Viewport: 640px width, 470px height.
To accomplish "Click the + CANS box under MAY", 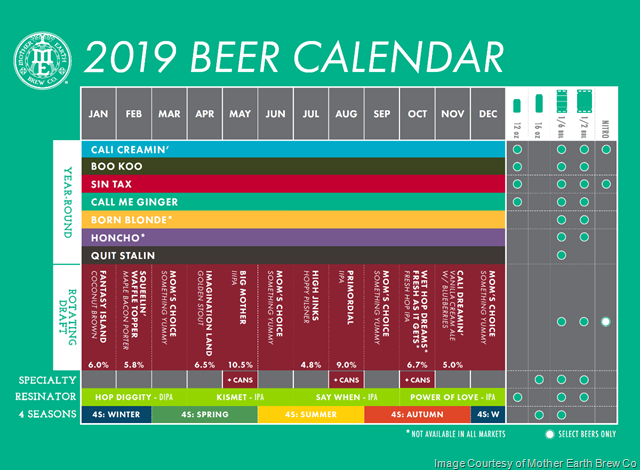I will (x=240, y=380).
